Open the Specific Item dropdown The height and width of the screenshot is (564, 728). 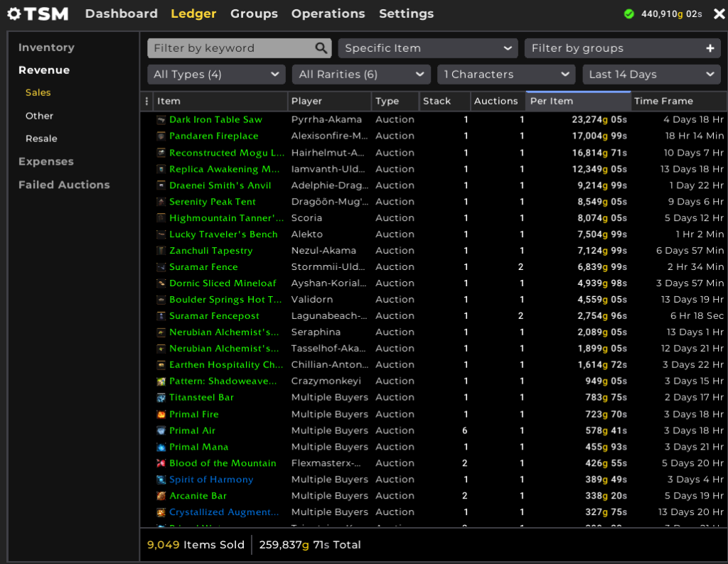[x=427, y=48]
